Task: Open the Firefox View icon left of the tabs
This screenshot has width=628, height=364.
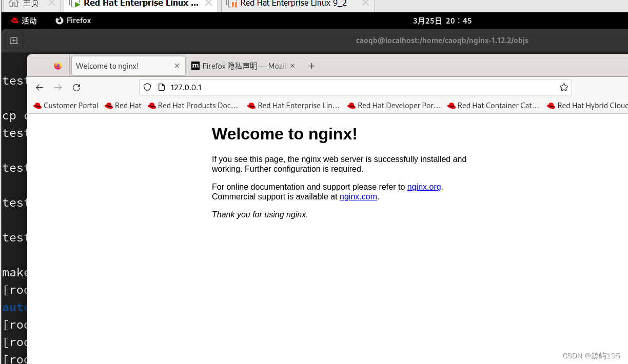Action: click(57, 66)
